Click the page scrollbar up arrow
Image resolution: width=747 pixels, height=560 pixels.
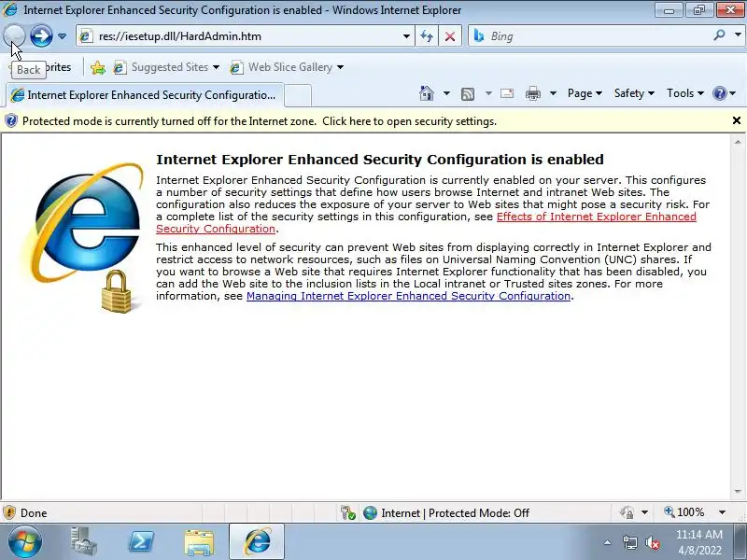(738, 142)
